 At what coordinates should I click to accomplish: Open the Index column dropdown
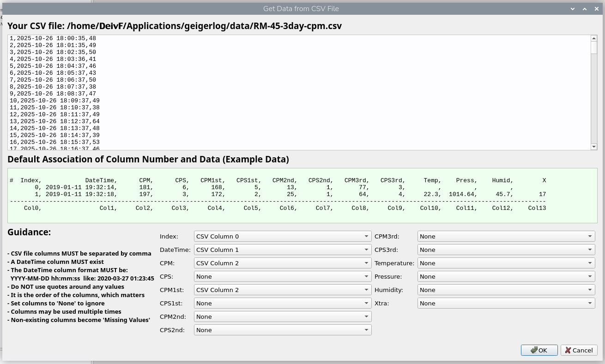click(x=282, y=236)
